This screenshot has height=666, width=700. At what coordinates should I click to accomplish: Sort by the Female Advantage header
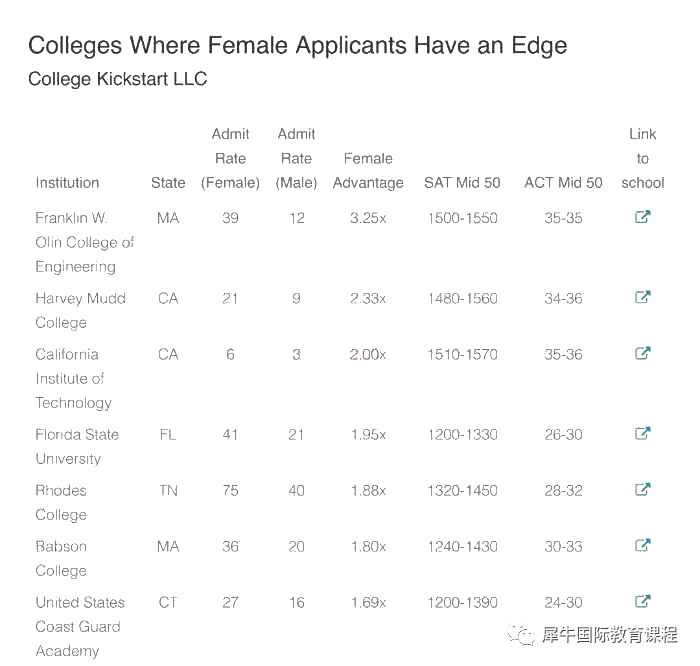click(368, 171)
